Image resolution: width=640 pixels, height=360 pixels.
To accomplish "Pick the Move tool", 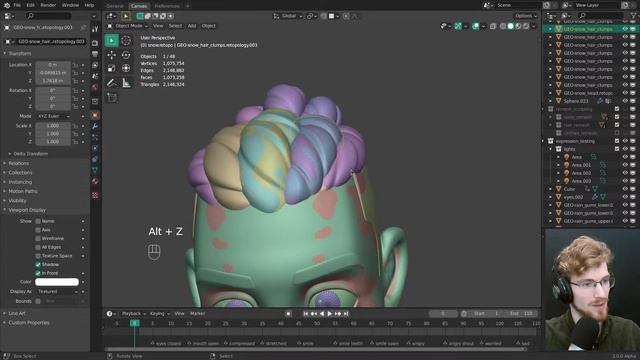I will [x=111, y=55].
